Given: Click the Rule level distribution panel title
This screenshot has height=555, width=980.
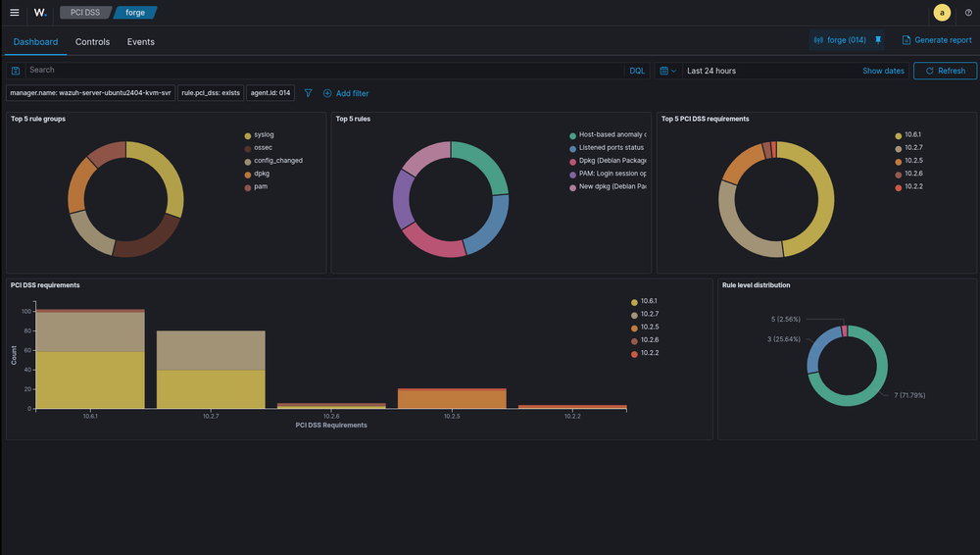Looking at the screenshot, I should pyautogui.click(x=756, y=285).
